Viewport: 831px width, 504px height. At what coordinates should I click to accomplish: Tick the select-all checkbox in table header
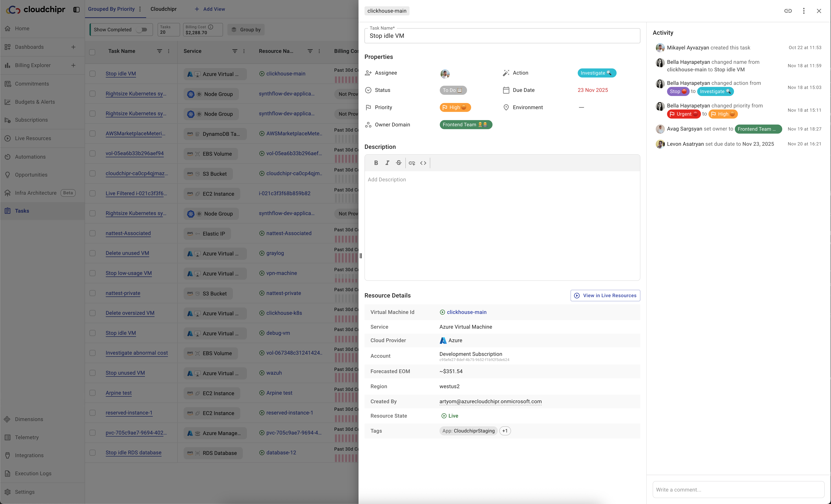(x=92, y=52)
